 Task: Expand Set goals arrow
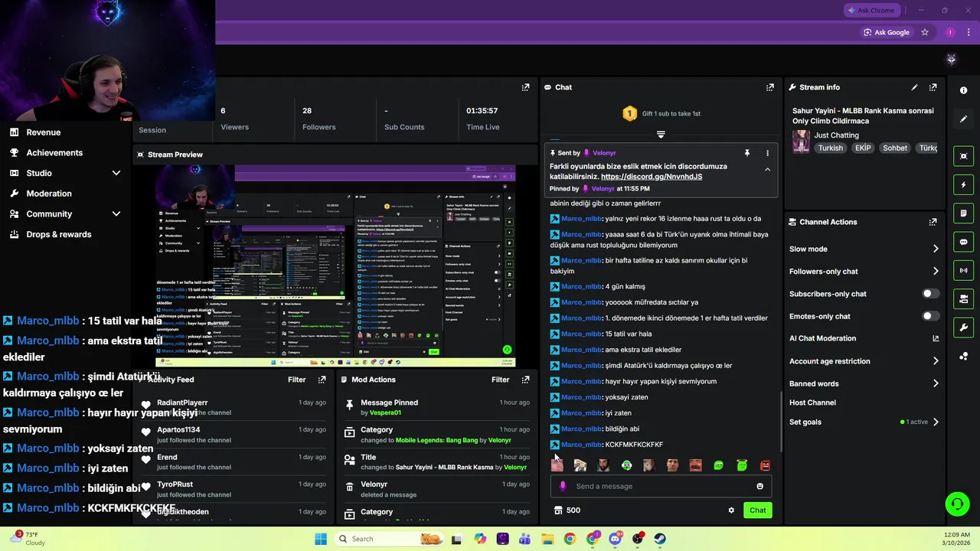pyautogui.click(x=935, y=422)
